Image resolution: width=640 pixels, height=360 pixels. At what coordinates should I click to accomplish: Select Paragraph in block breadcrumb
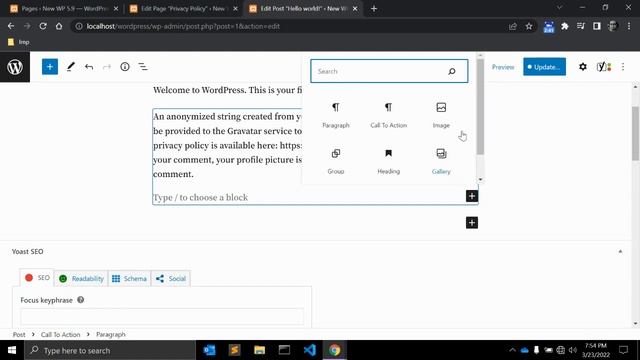[x=111, y=334]
